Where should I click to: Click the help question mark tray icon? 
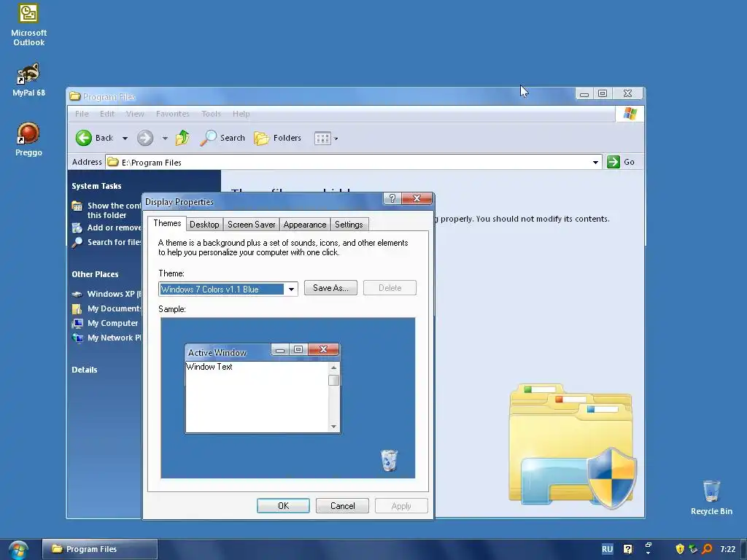point(628,549)
